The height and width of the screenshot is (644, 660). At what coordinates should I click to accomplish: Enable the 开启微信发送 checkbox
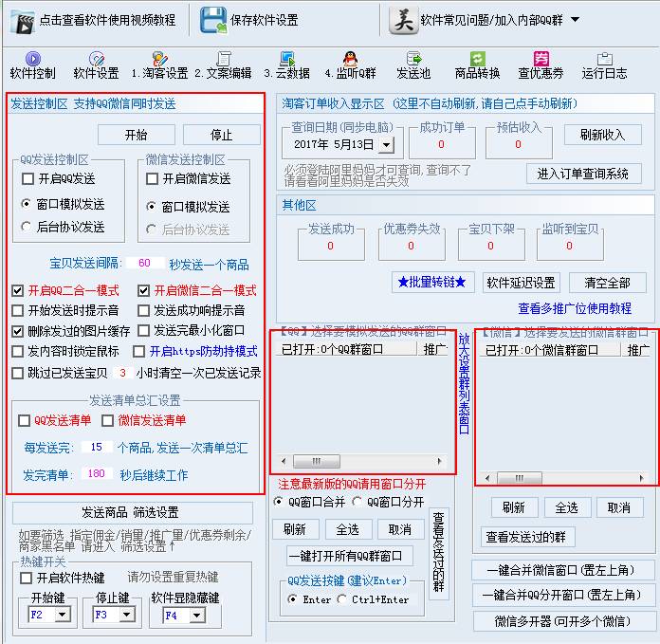(152, 179)
